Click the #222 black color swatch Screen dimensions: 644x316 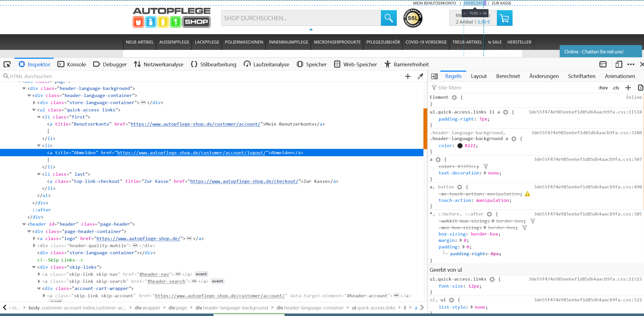[460, 146]
